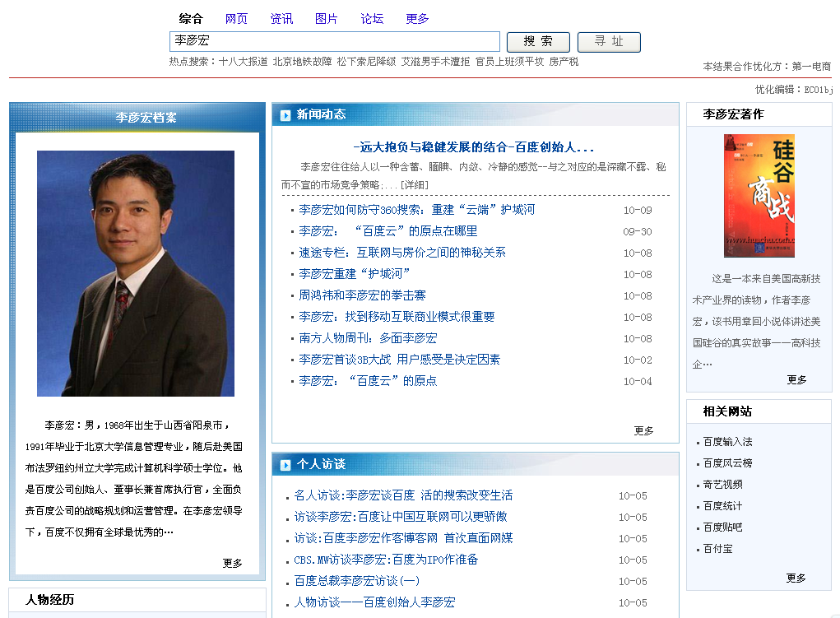The width and height of the screenshot is (840, 618).
Task: Select the 论坛 search tab
Action: coord(372,19)
